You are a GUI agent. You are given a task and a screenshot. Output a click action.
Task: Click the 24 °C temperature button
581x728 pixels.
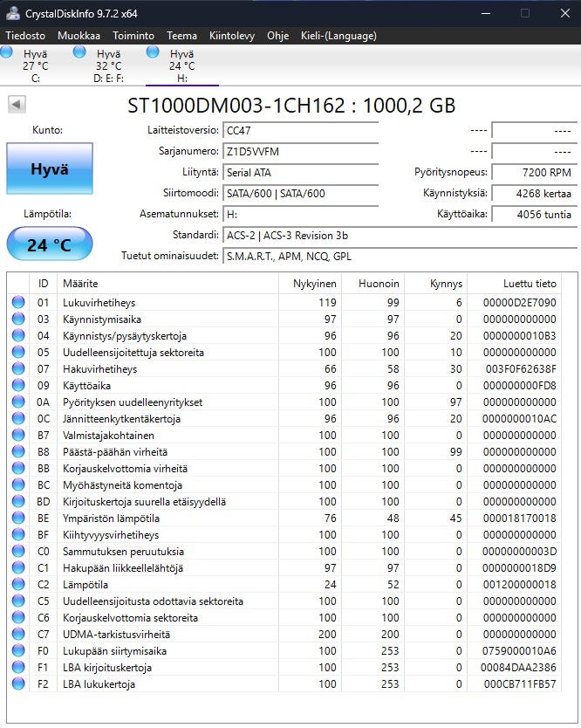point(50,244)
